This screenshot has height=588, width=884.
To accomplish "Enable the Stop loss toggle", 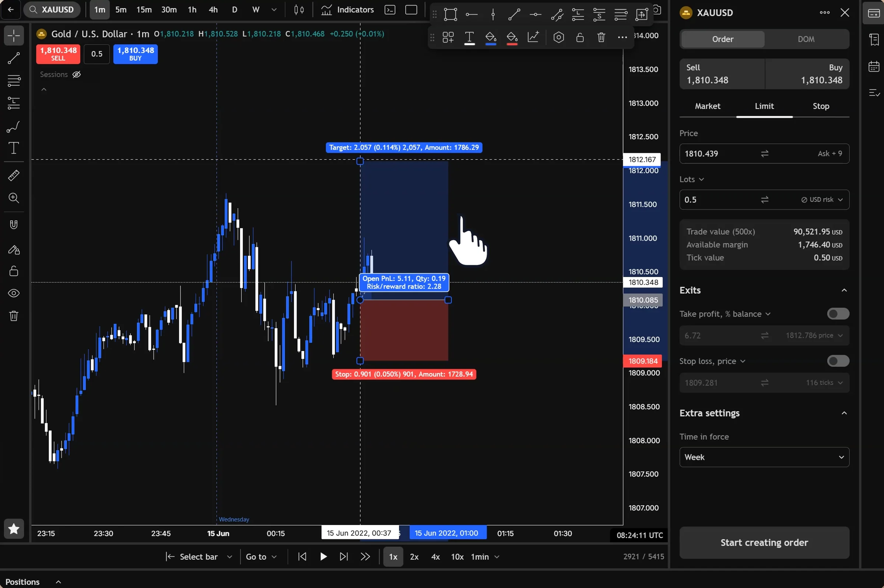I will (838, 361).
